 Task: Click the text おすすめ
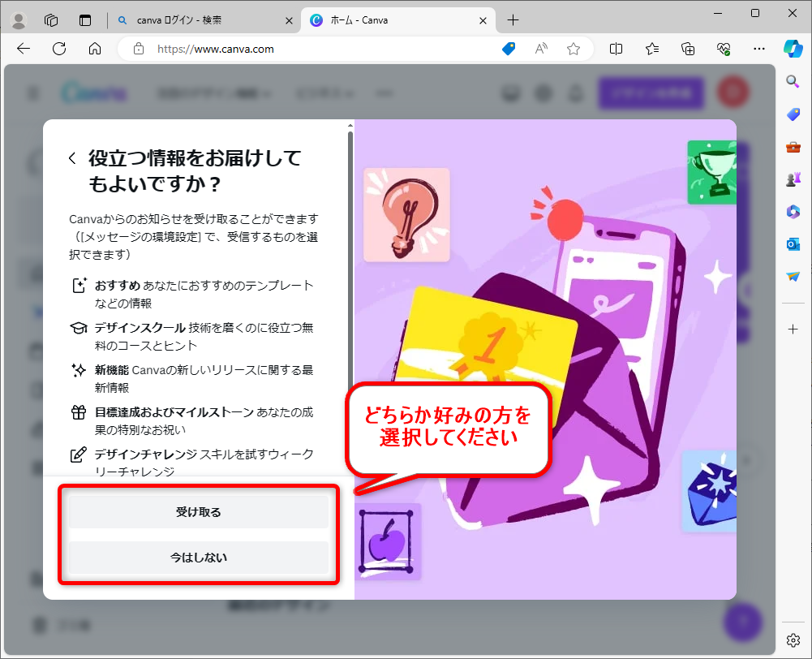[x=117, y=285]
